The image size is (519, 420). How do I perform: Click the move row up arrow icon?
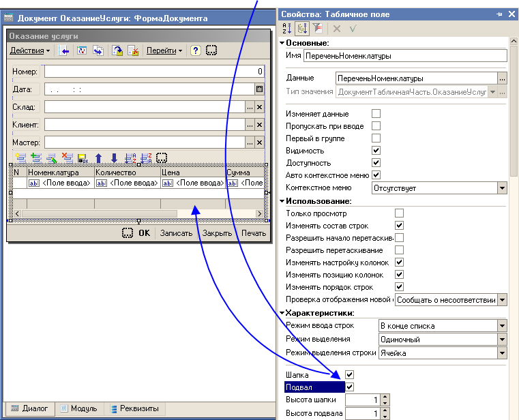click(99, 157)
